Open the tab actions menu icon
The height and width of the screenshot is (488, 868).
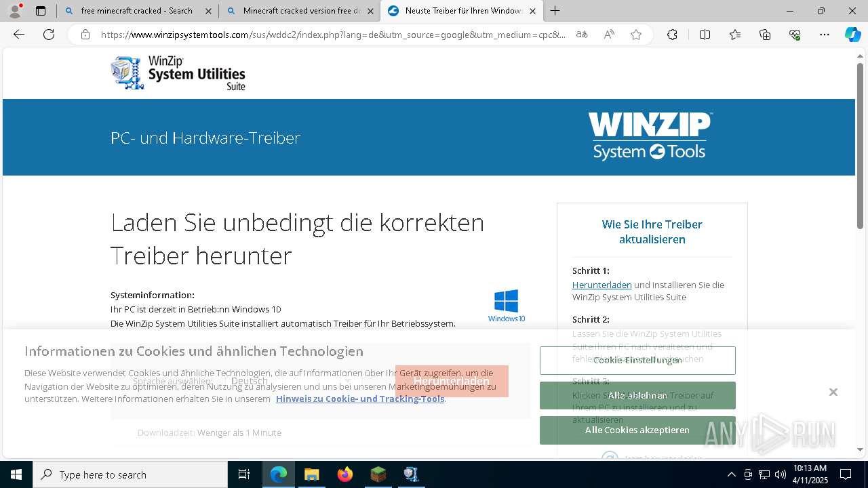(x=41, y=11)
